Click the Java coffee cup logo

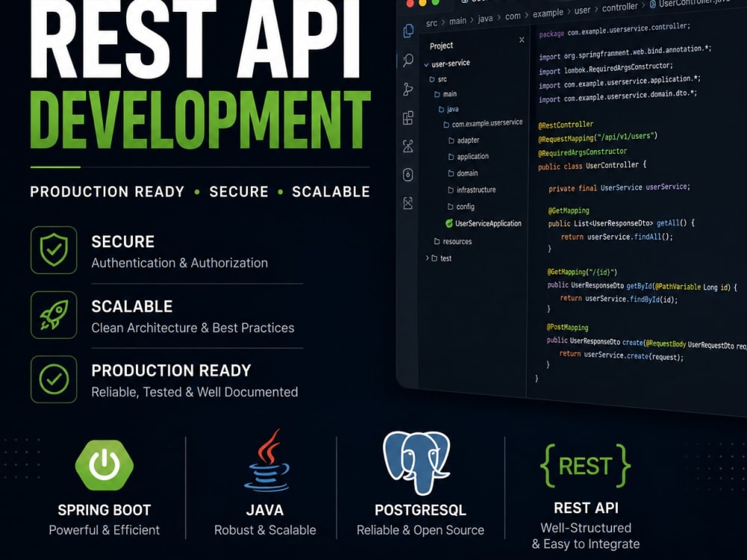[267, 461]
